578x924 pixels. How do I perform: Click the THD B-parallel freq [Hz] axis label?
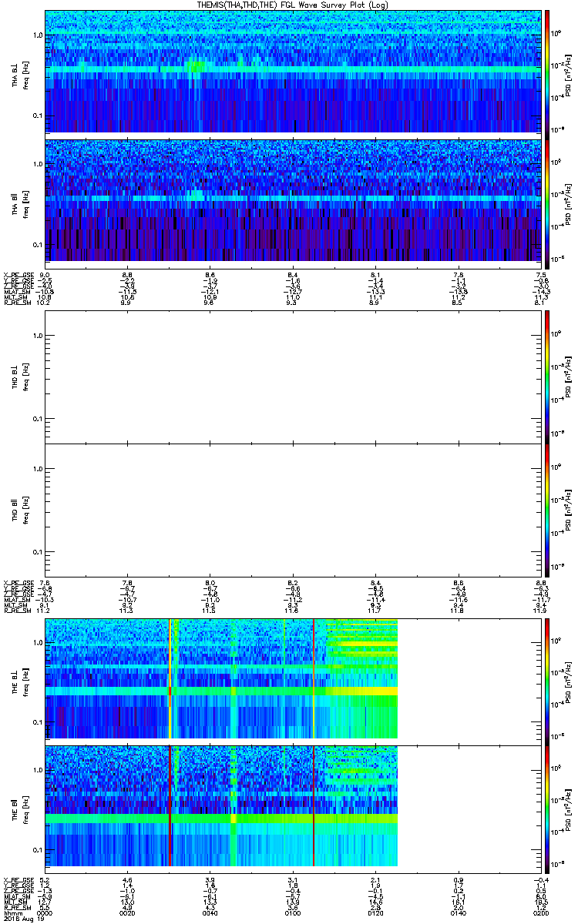tap(26, 510)
